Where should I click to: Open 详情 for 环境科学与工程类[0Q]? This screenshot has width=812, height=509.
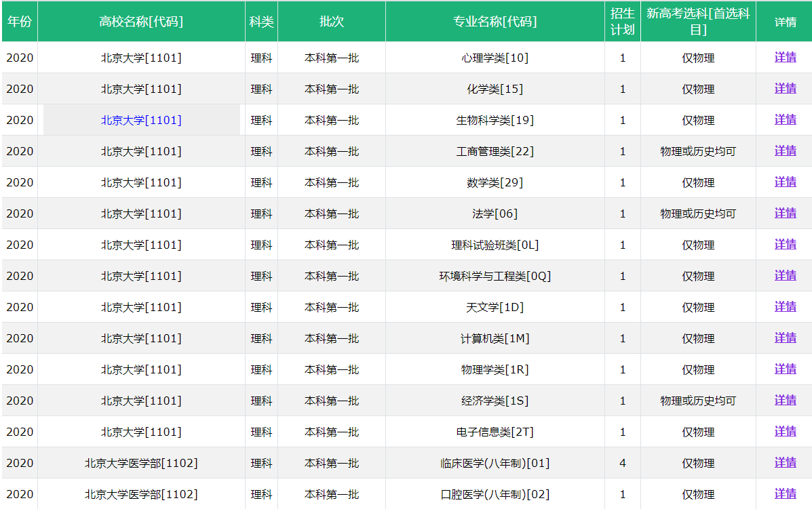click(785, 276)
